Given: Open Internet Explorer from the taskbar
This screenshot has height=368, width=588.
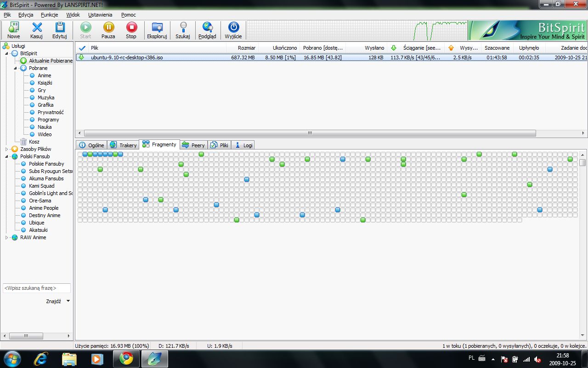Looking at the screenshot, I should click(x=41, y=358).
